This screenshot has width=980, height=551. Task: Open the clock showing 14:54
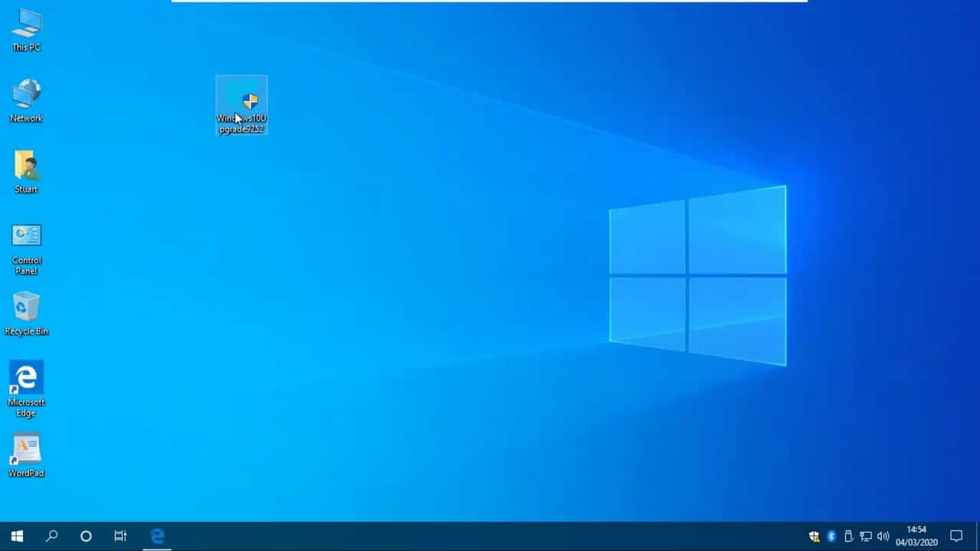point(916,536)
